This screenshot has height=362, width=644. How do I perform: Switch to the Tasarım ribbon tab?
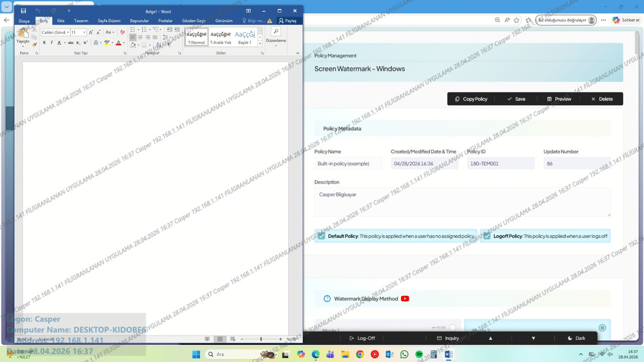click(x=81, y=21)
